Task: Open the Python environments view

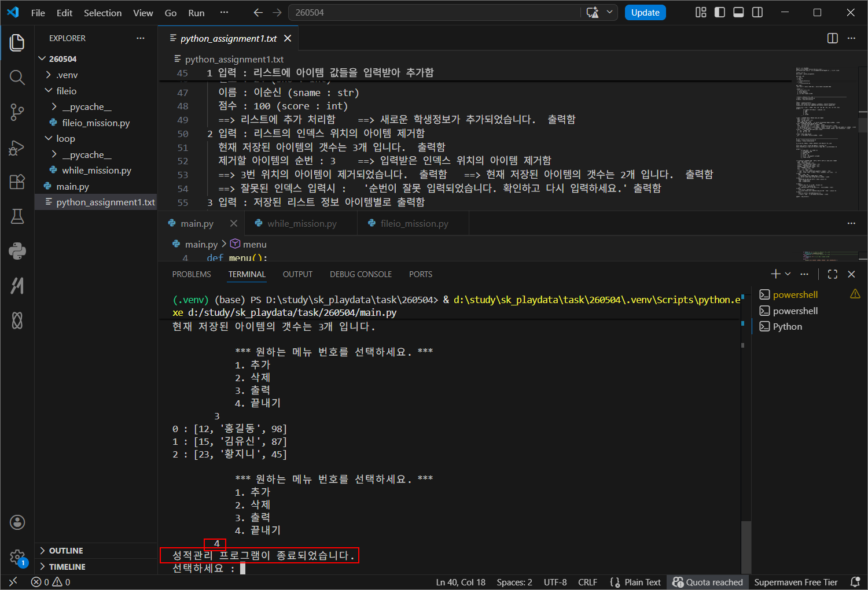Action: (x=17, y=251)
